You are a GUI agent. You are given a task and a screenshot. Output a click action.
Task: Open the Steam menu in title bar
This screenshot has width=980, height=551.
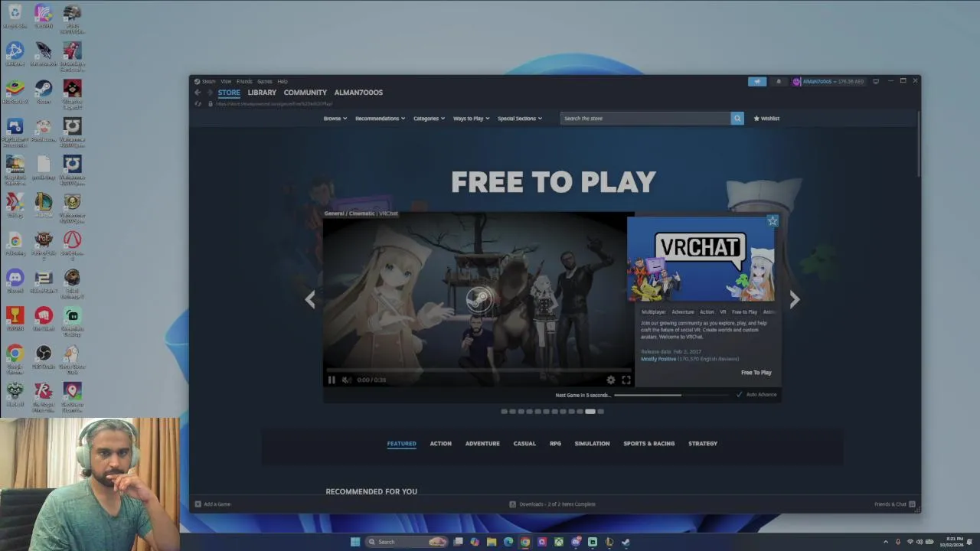[x=208, y=81]
